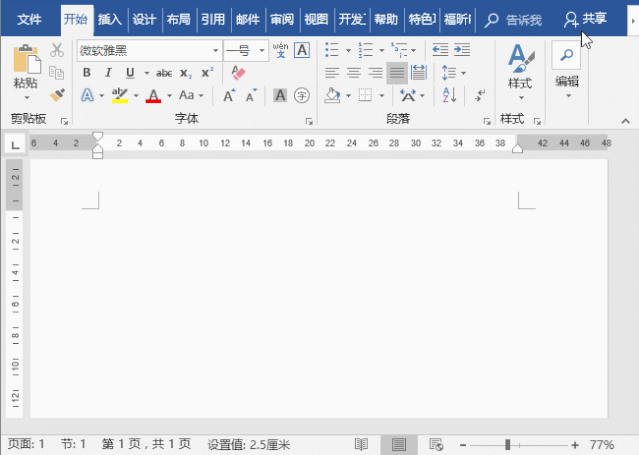Switch to the 引用 tab

[213, 19]
